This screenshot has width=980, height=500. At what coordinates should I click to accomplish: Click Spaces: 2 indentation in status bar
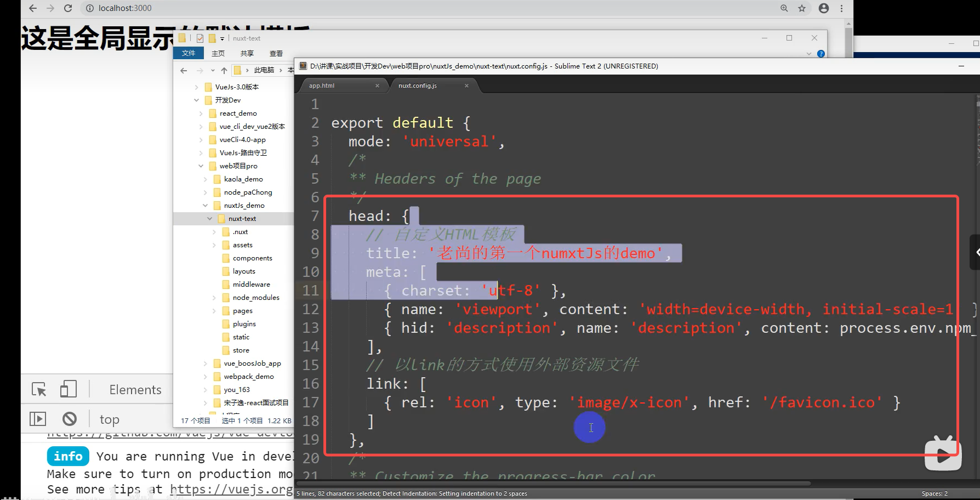click(934, 493)
